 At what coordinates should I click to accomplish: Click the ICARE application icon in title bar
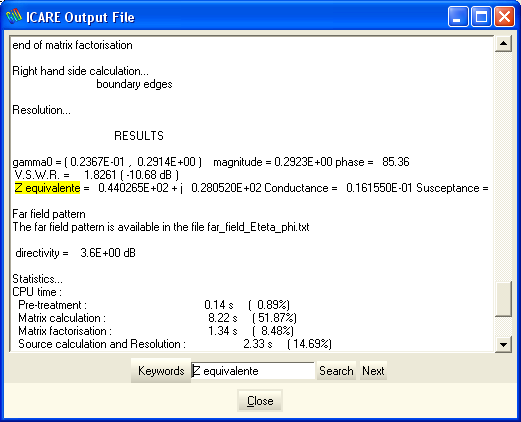(14, 16)
